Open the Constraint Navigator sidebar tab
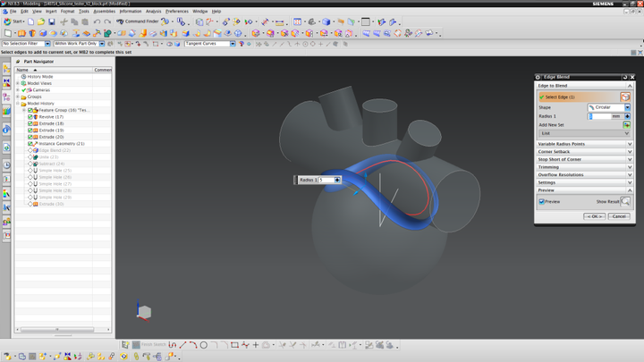Viewport: 644px width, 362px height. (x=6, y=83)
